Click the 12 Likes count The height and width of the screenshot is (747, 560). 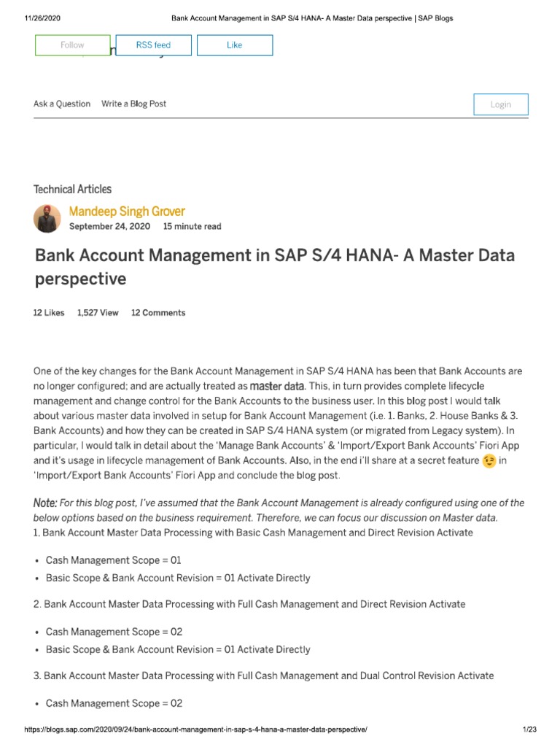49,313
